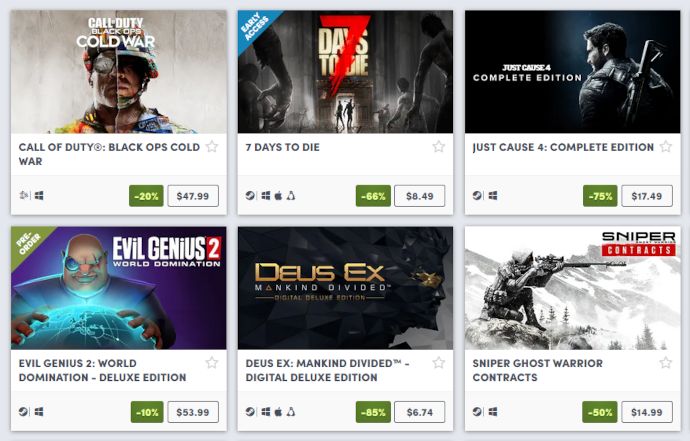
Task: Star Deus Ex: Mankind Divided as favorite
Action: point(438,363)
